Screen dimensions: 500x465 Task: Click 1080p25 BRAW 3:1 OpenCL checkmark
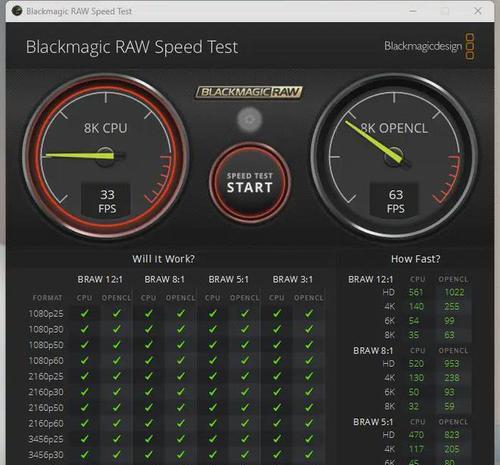pyautogui.click(x=309, y=313)
